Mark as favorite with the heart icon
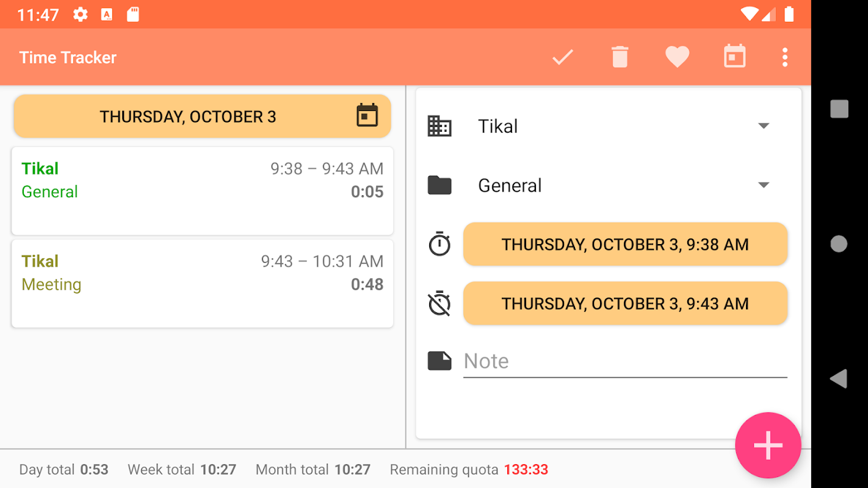The height and width of the screenshot is (488, 868). tap(677, 57)
